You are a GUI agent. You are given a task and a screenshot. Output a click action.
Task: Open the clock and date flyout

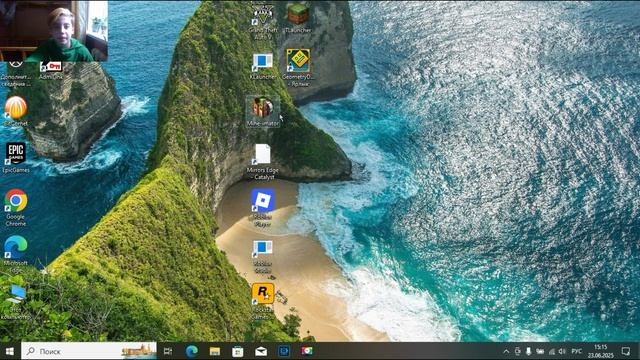point(600,351)
